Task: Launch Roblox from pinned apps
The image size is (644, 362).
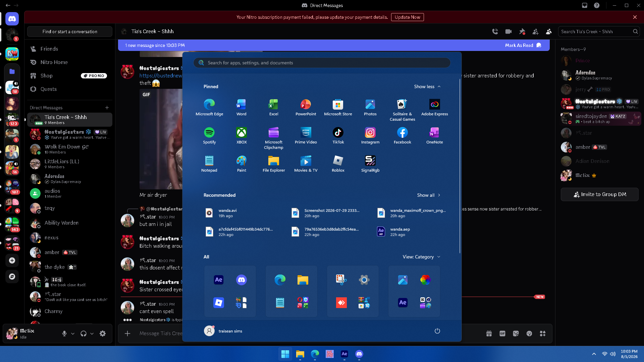Action: click(x=338, y=164)
